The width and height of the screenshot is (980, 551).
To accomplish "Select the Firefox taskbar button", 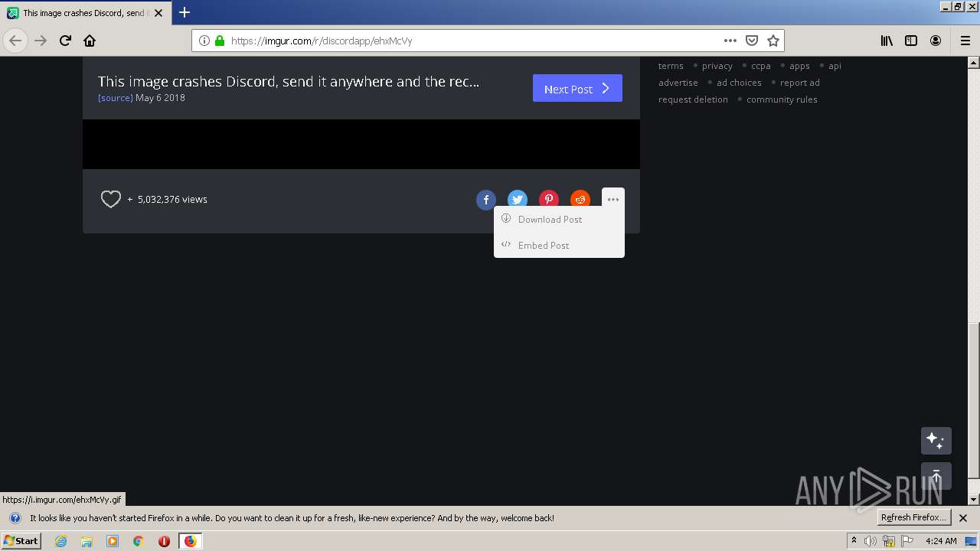I will [x=190, y=541].
